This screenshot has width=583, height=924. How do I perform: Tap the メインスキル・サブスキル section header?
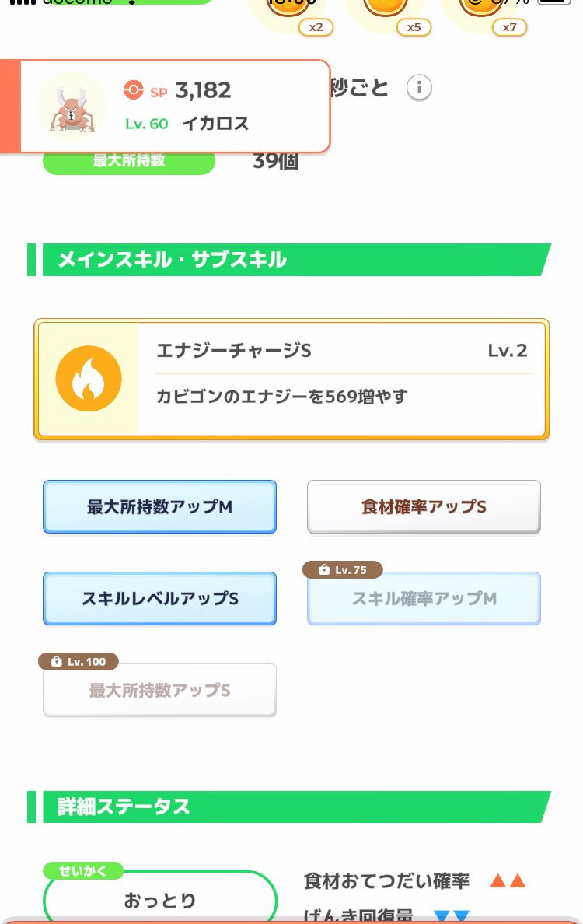tap(289, 260)
